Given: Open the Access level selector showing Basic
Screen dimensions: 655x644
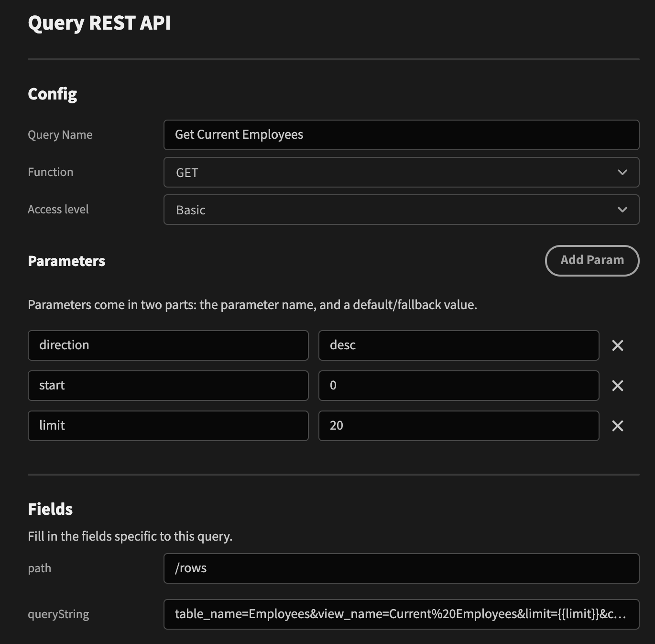Looking at the screenshot, I should click(x=401, y=210).
